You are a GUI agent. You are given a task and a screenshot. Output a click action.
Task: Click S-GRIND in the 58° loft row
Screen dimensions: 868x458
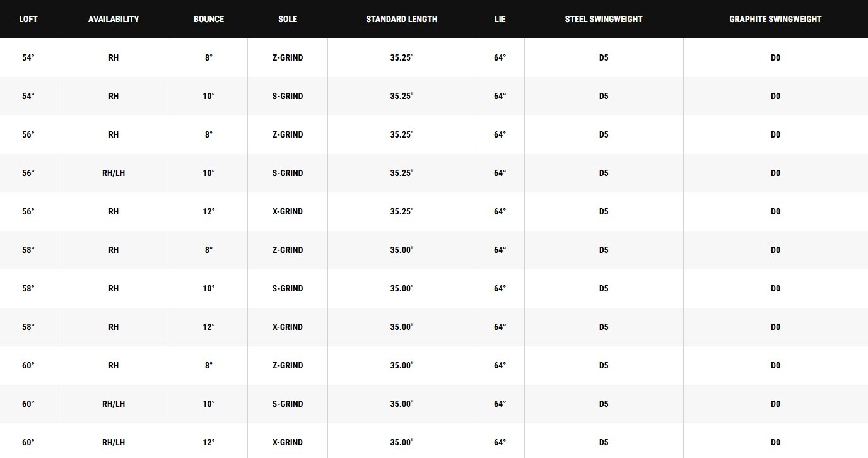pyautogui.click(x=288, y=288)
